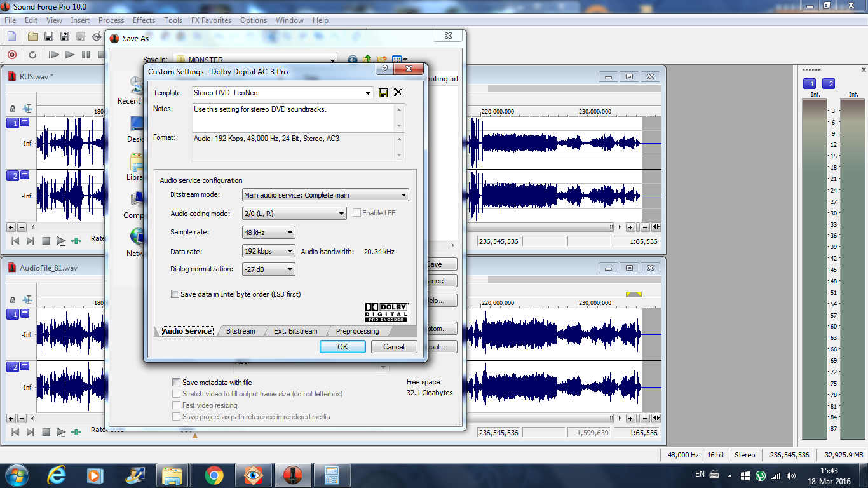Open the FX Favorites menu

click(211, 20)
